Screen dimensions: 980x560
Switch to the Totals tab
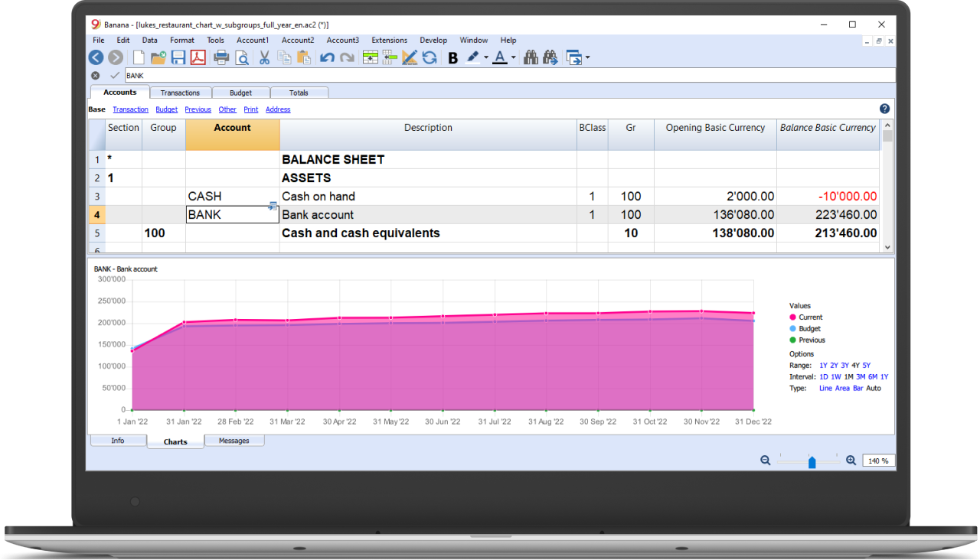coord(299,93)
